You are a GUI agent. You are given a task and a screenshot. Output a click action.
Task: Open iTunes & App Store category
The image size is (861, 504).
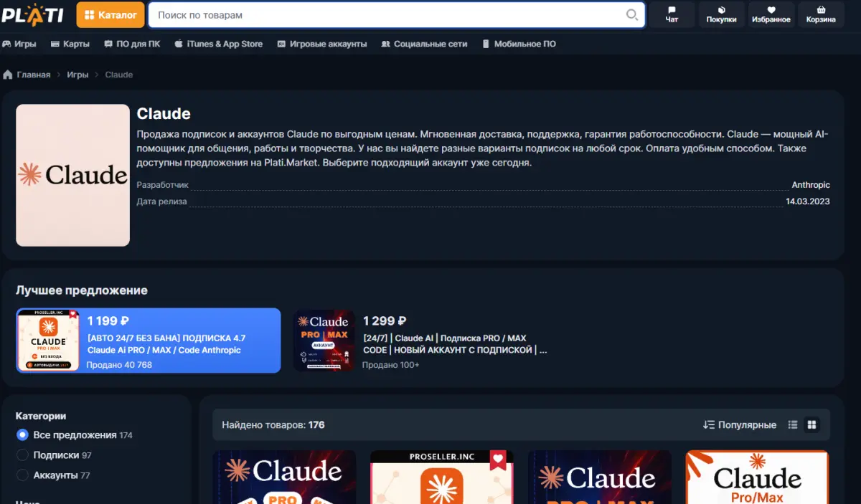coord(218,44)
